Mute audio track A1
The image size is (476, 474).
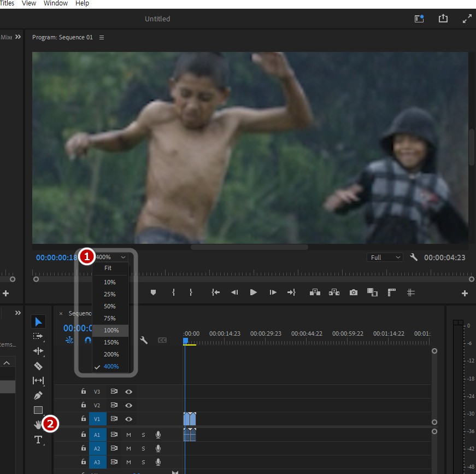coord(129,435)
